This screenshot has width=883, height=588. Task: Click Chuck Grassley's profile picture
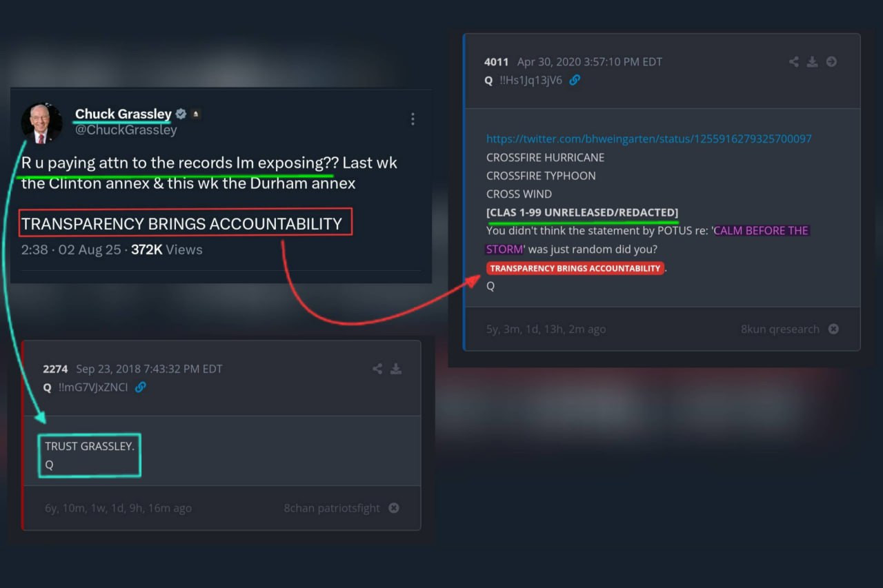[41, 122]
